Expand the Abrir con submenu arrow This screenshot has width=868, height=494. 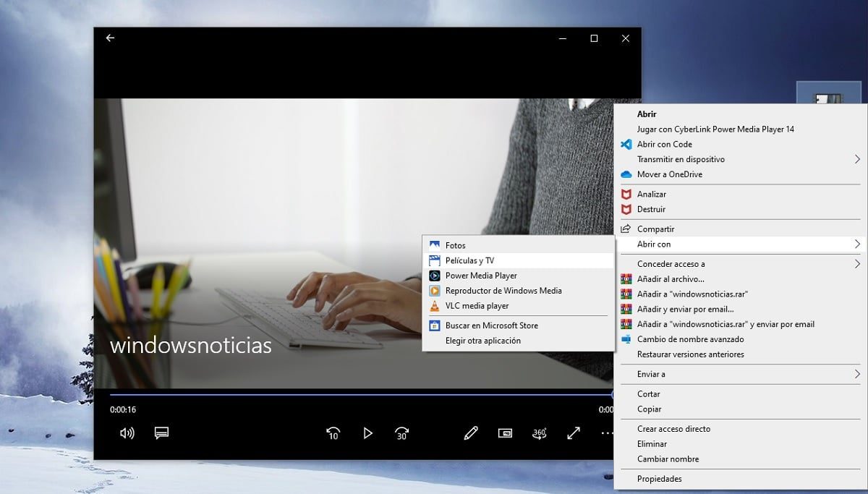pos(857,244)
